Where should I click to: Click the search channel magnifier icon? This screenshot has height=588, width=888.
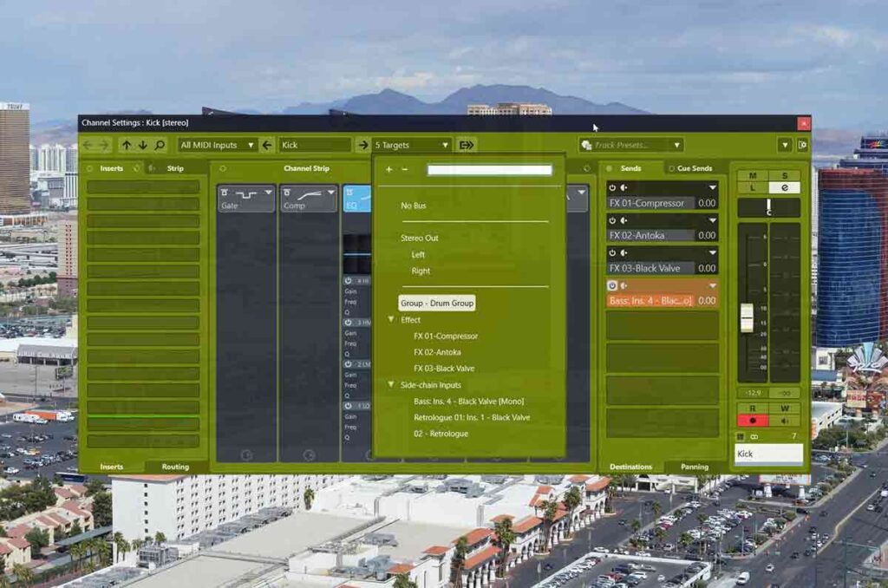click(160, 145)
